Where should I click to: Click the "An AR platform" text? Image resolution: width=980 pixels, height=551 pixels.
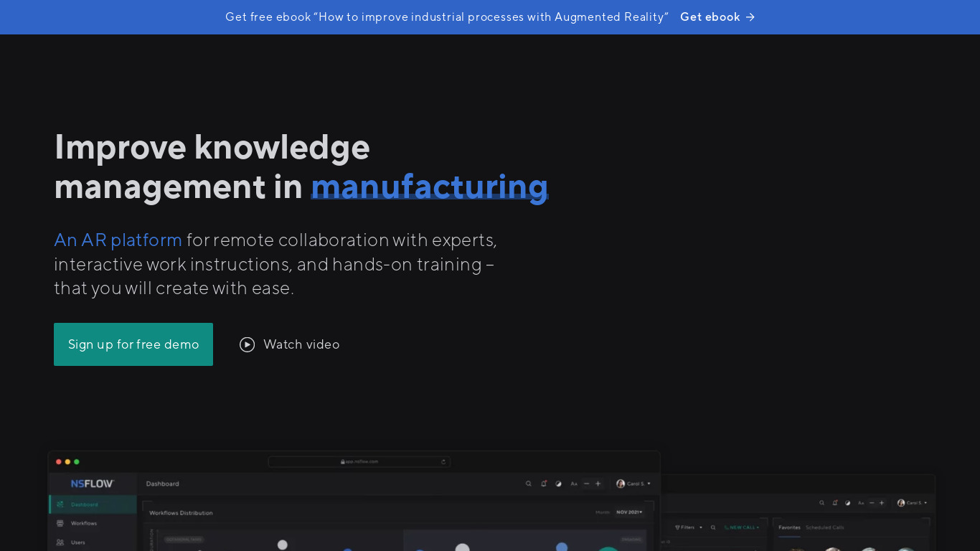pos(118,240)
